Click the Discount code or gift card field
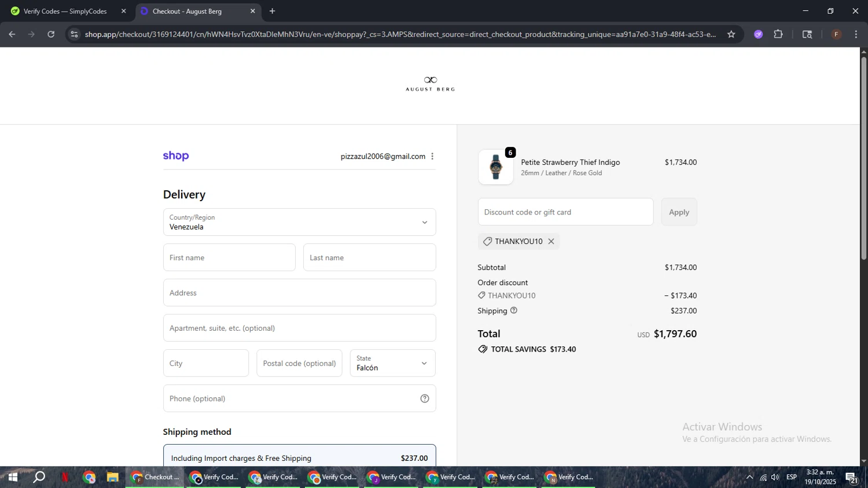The image size is (868, 488). (x=565, y=212)
